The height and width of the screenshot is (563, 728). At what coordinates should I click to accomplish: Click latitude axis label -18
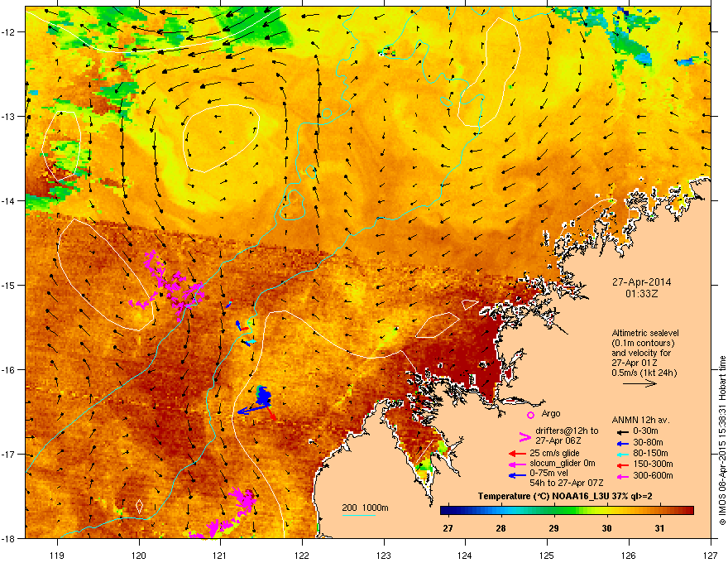pos(8,538)
